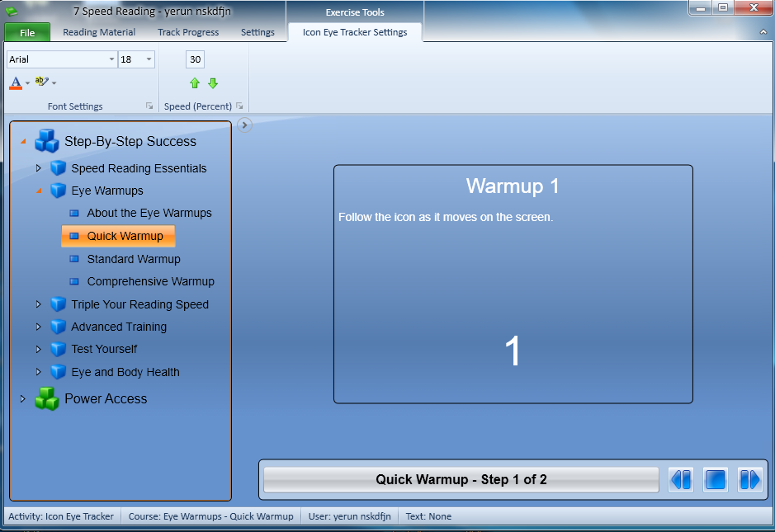Collapse Step-By-Step Success tree node
775x532 pixels.
tap(23, 142)
